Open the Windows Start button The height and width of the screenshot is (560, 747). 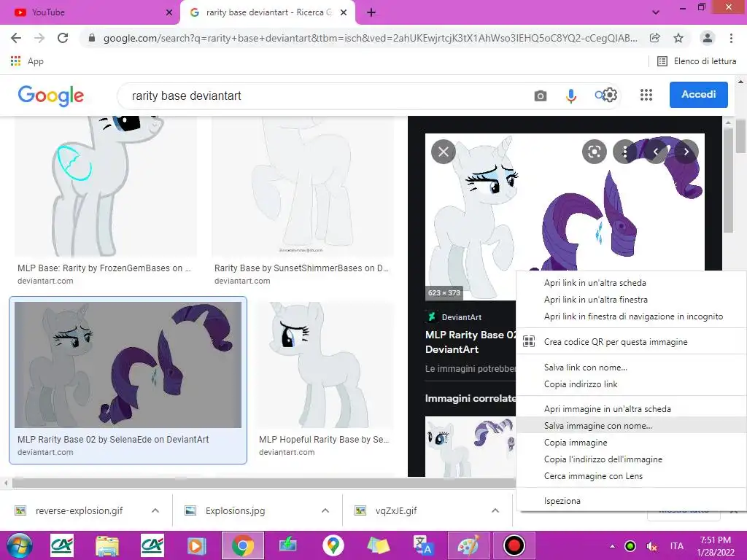19,545
